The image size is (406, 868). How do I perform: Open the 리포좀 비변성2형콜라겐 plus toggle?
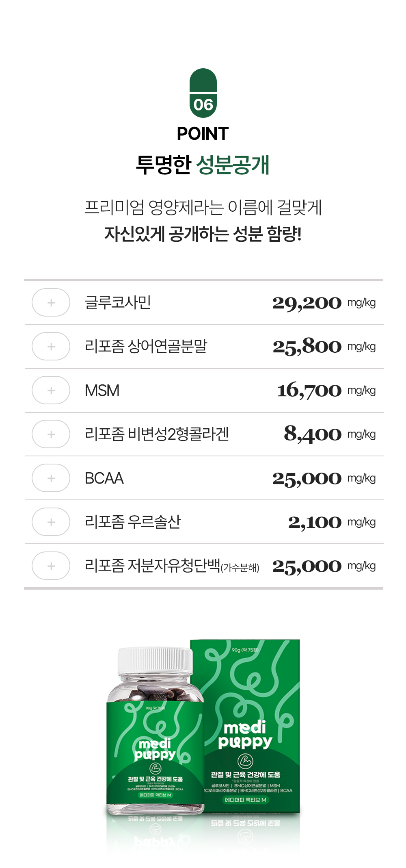click(x=51, y=434)
